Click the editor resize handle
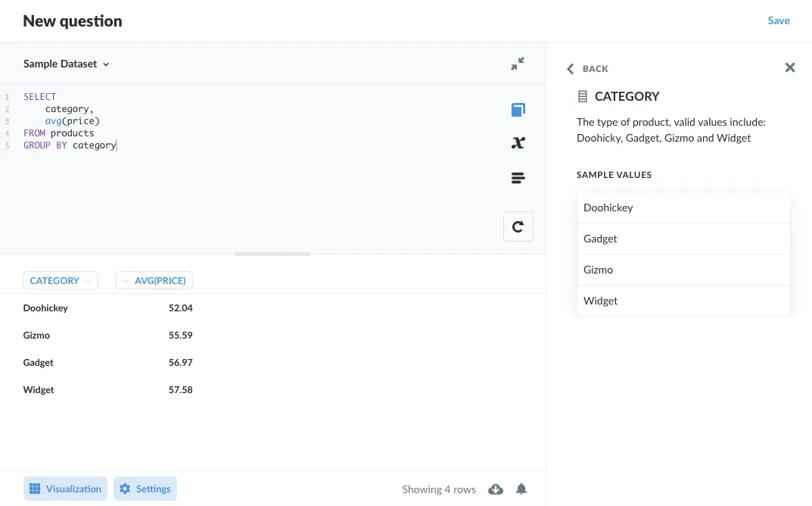This screenshot has height=506, width=812. [x=272, y=254]
